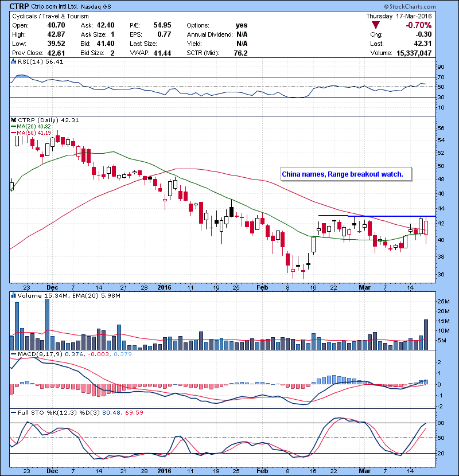The height and width of the screenshot is (476, 459).
Task: Click the blue horizontal resistance line
Action: [x=377, y=216]
